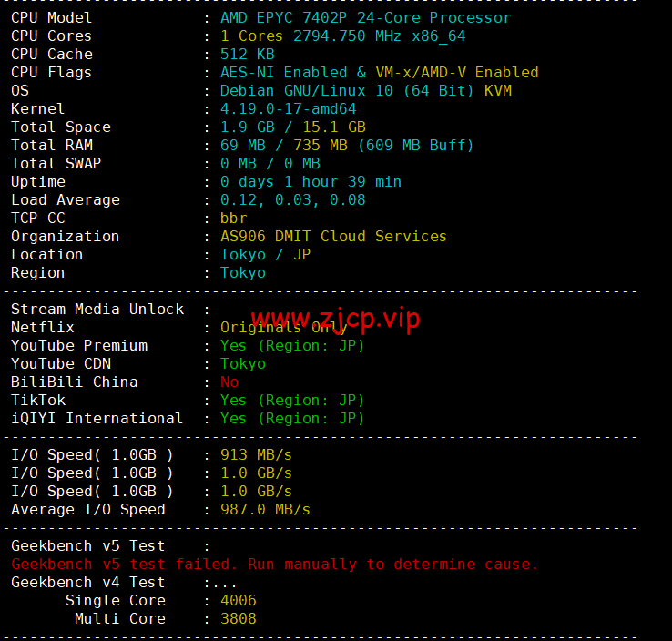The height and width of the screenshot is (641, 672).
Task: Select the www.zjcp.vip watermark link
Action: (x=335, y=319)
